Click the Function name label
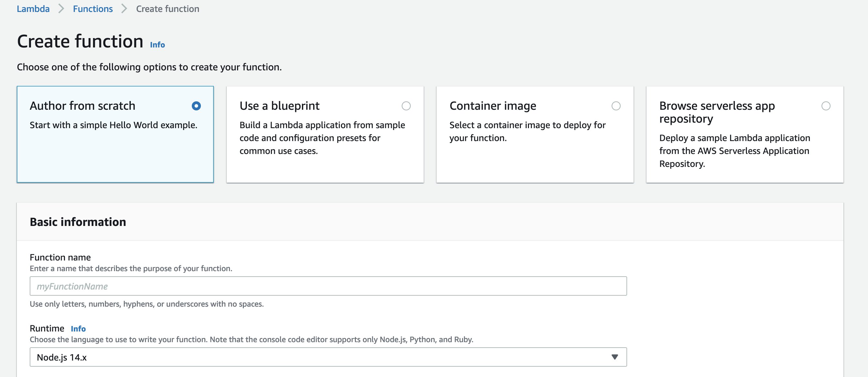This screenshot has height=377, width=868. 60,257
